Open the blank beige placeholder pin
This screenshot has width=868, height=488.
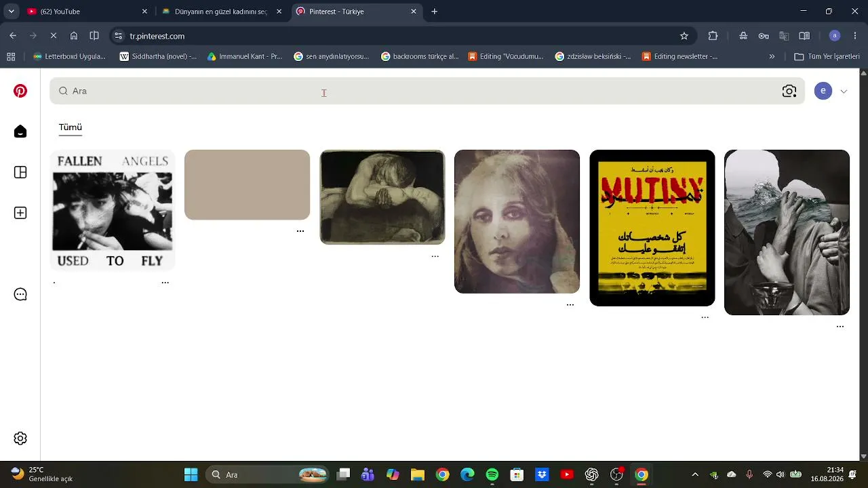pyautogui.click(x=247, y=185)
